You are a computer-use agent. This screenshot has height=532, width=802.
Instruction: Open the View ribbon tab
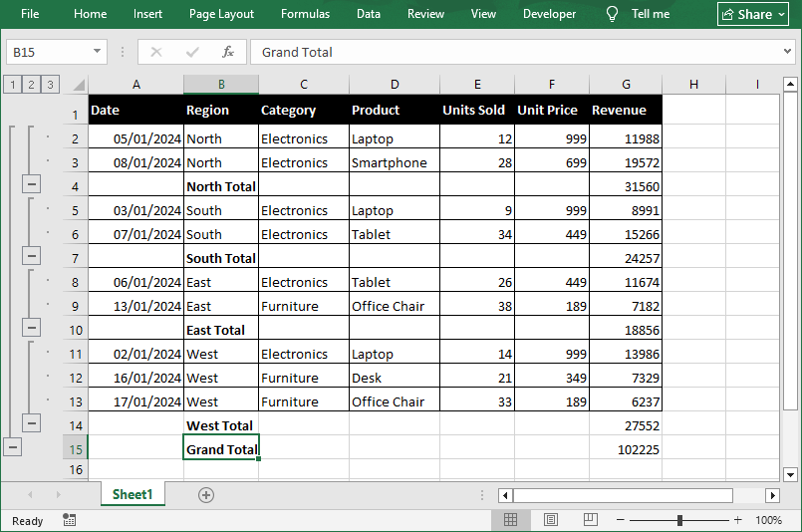click(483, 14)
